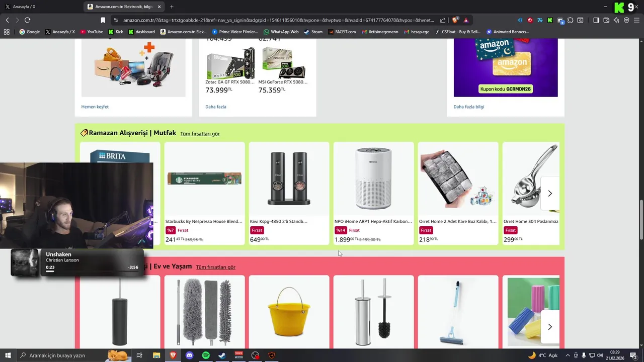
Task: Click the page vertical scrollbar thumb
Action: click(641, 220)
